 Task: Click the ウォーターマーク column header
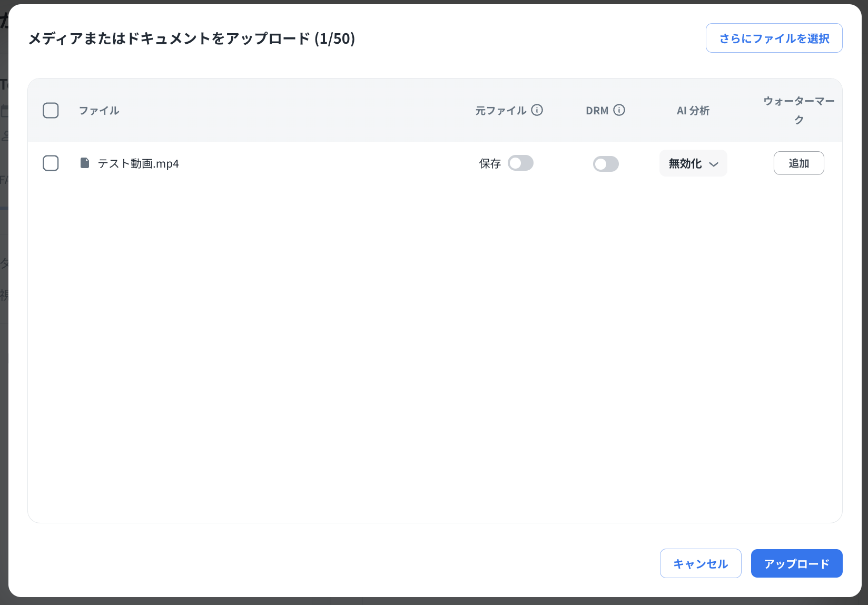coord(798,110)
